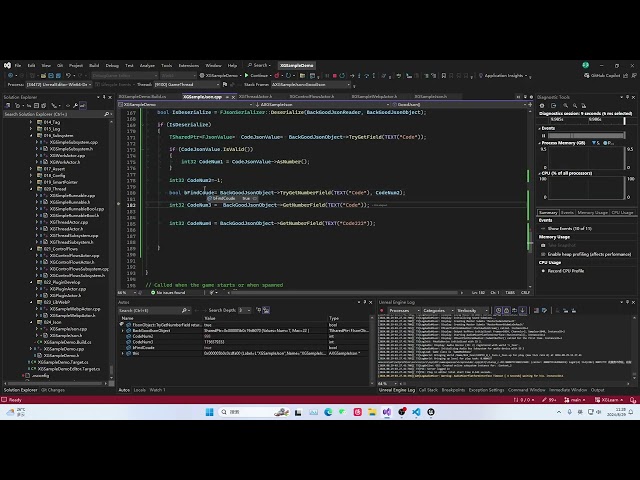Open Diagnostic Tools settings gear
This screenshot has width=640, height=480.
(542, 105)
